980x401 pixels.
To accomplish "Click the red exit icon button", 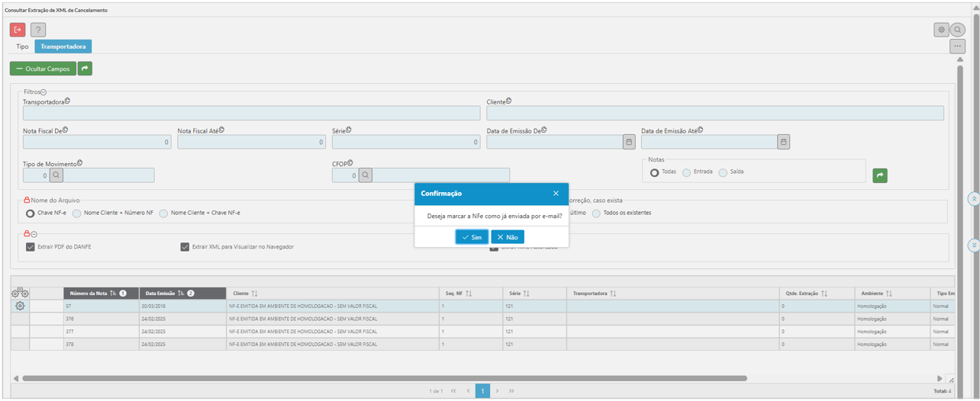I will (18, 30).
